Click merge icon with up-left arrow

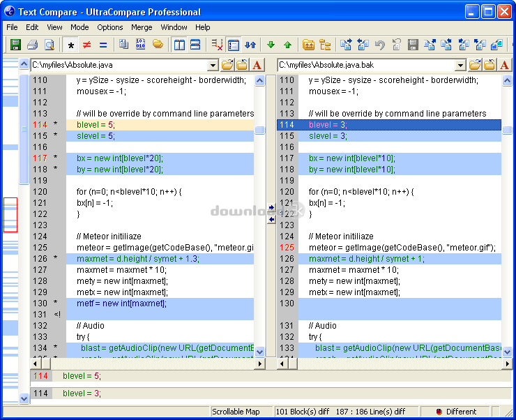tap(480, 45)
